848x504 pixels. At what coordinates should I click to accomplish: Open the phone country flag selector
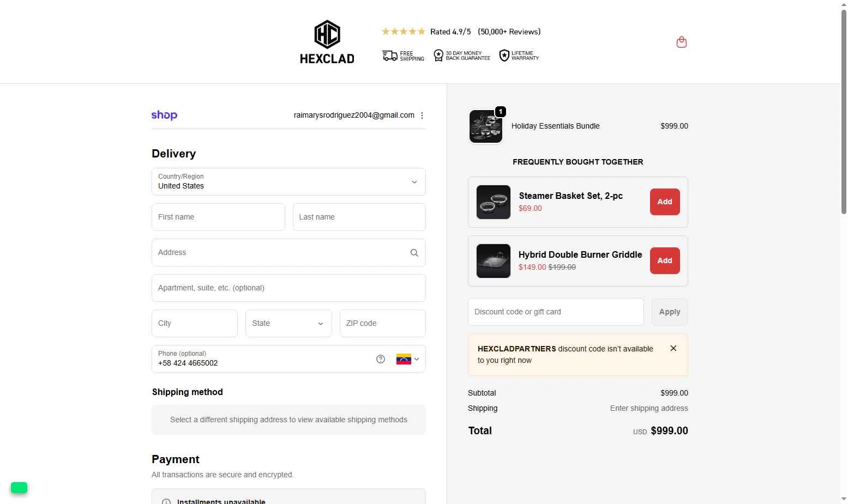tap(407, 359)
